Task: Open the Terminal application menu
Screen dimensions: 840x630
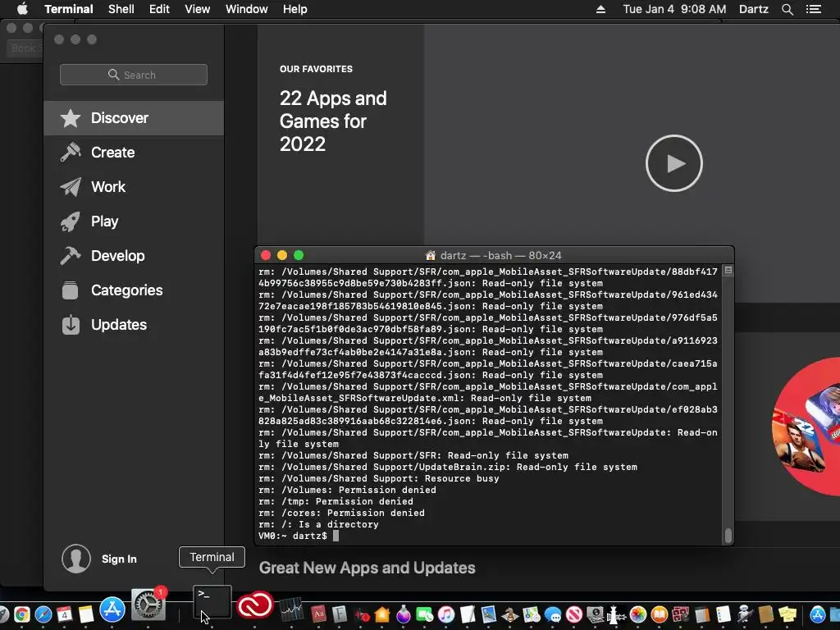Action: 69,9
